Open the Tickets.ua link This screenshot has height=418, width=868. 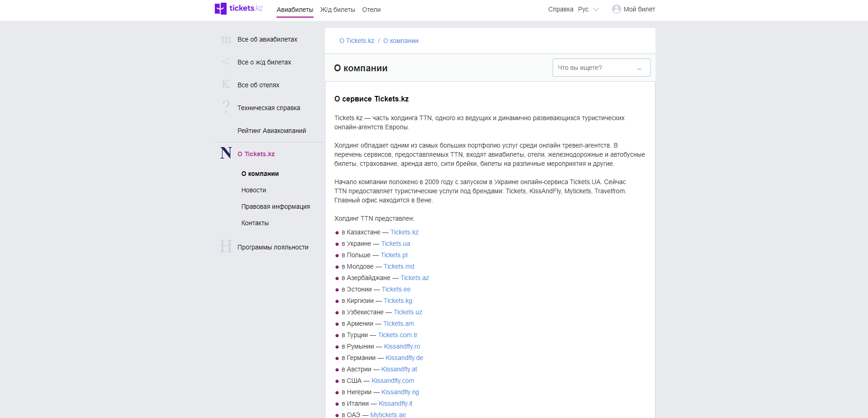coord(396,243)
